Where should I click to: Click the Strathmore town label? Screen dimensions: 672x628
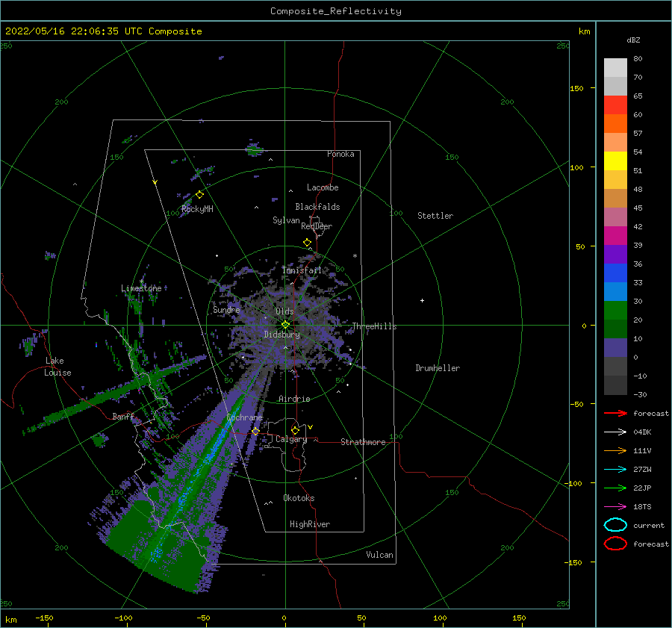point(363,442)
